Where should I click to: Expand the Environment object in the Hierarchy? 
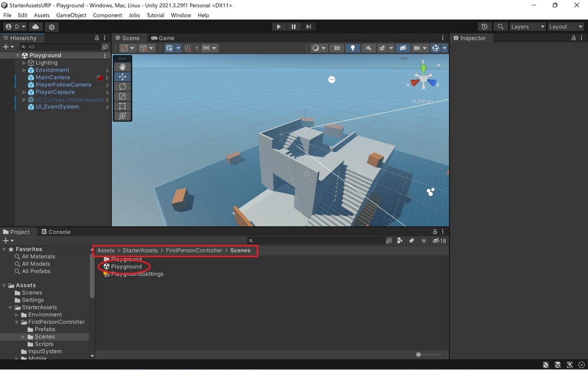[23, 69]
